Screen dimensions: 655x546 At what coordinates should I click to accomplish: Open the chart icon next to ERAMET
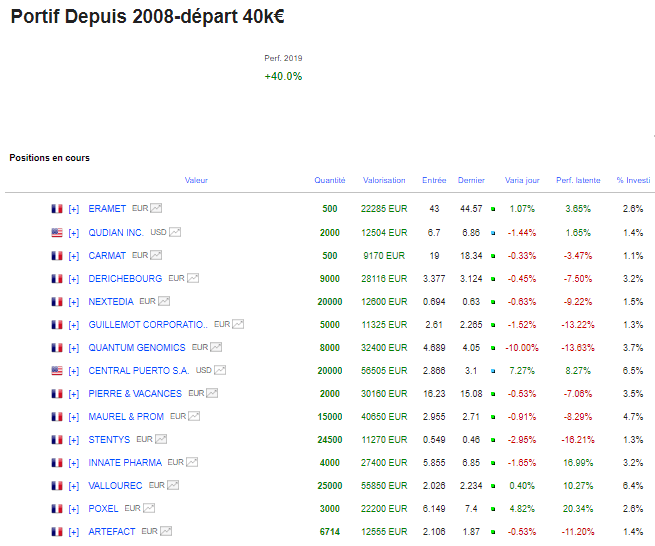(156, 209)
